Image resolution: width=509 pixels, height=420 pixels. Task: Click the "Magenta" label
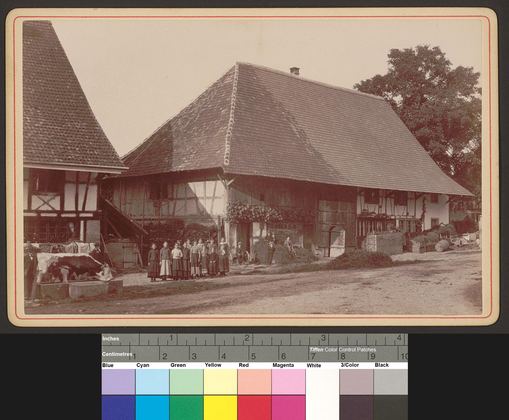coord(283,365)
